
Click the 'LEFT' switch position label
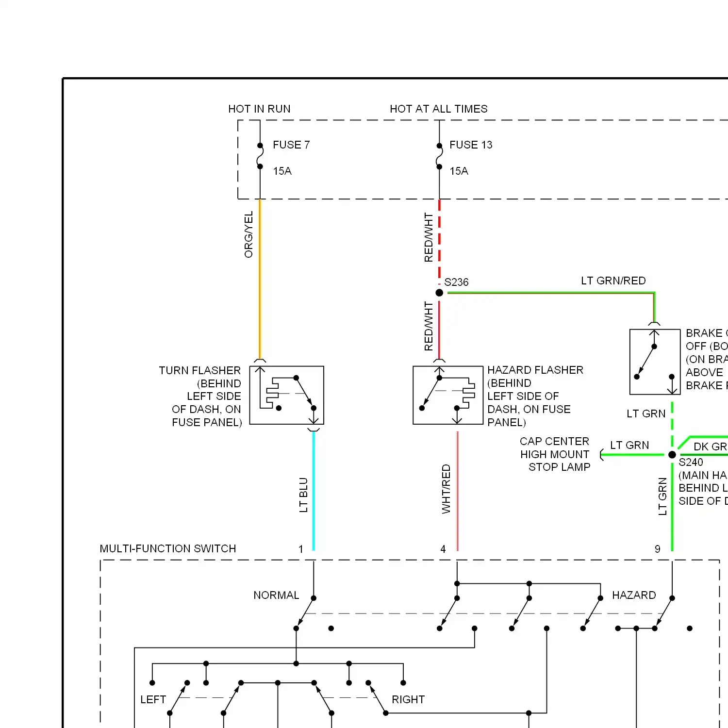(x=153, y=699)
